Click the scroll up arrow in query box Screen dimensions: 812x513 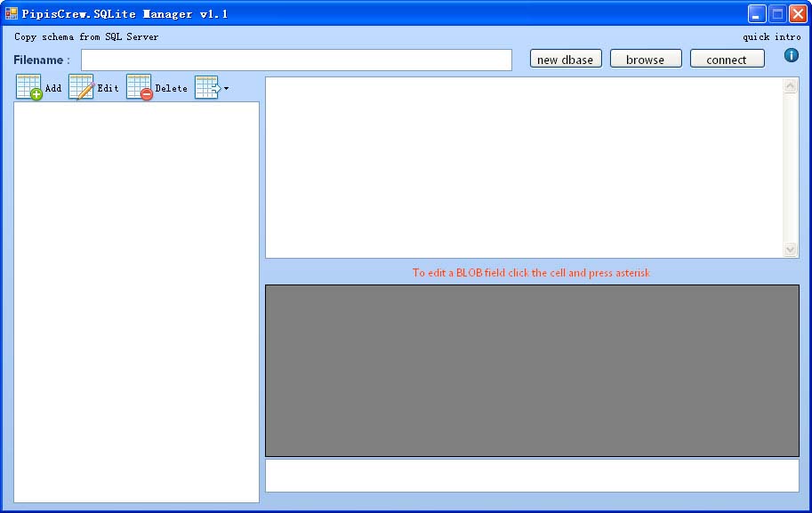tap(791, 86)
